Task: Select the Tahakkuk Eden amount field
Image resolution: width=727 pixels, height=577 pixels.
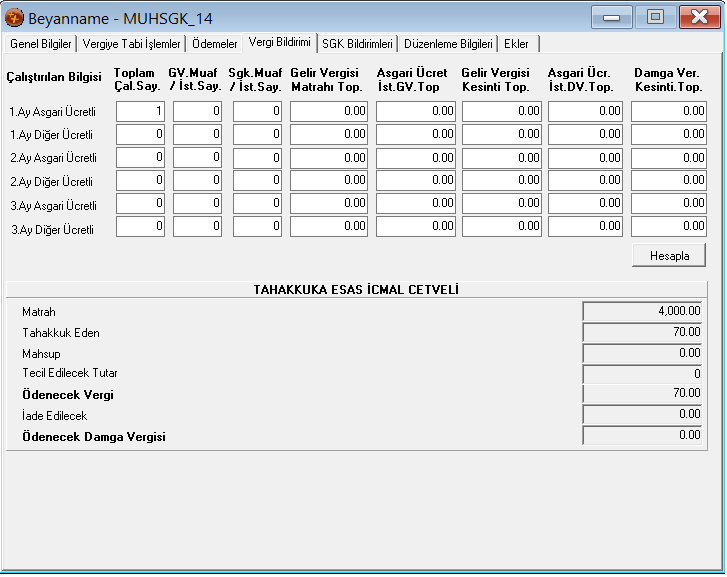Action: pyautogui.click(x=642, y=332)
